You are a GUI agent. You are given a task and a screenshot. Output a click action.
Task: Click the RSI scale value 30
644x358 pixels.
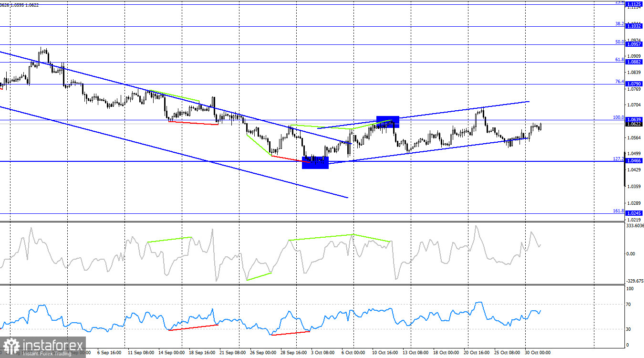click(629, 329)
